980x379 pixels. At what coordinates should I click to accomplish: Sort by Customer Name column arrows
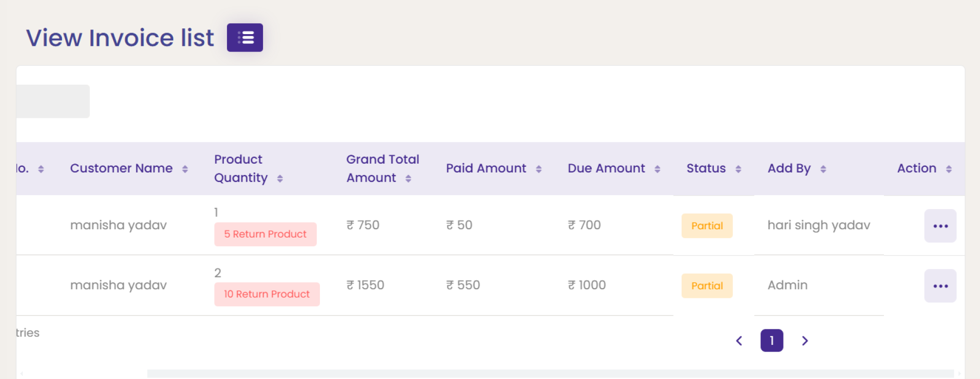click(x=185, y=169)
